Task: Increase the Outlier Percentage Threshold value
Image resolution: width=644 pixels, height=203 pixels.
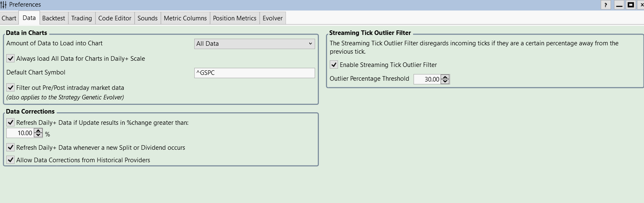Action: [445, 77]
